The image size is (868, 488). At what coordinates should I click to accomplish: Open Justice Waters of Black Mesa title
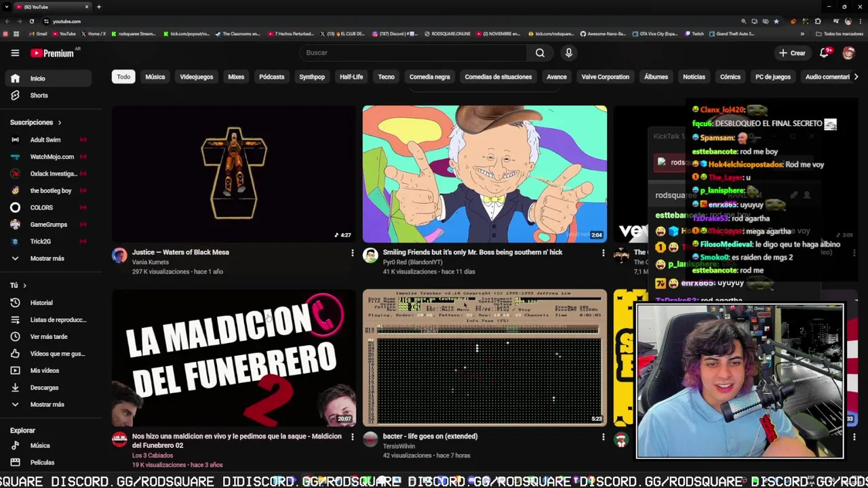point(180,252)
